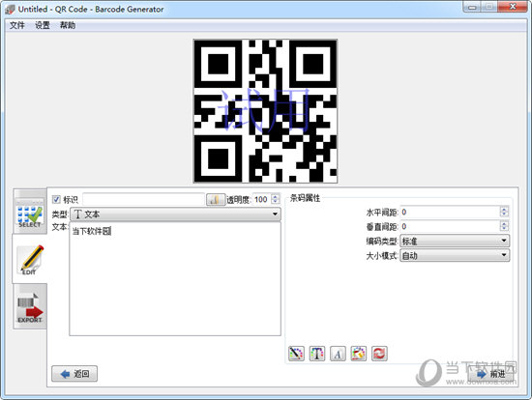Open the 文件 menu
Image resolution: width=532 pixels, height=400 pixels.
(17, 25)
